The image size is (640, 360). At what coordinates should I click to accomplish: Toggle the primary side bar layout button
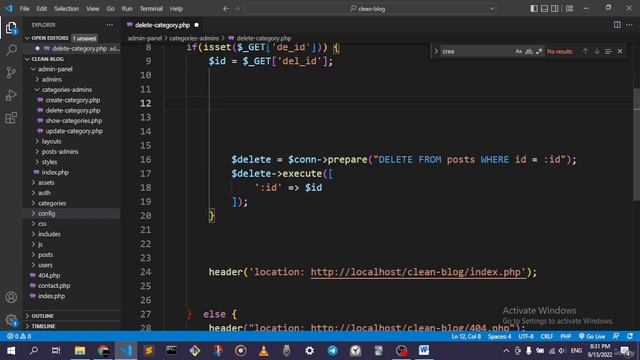pyautogui.click(x=534, y=9)
